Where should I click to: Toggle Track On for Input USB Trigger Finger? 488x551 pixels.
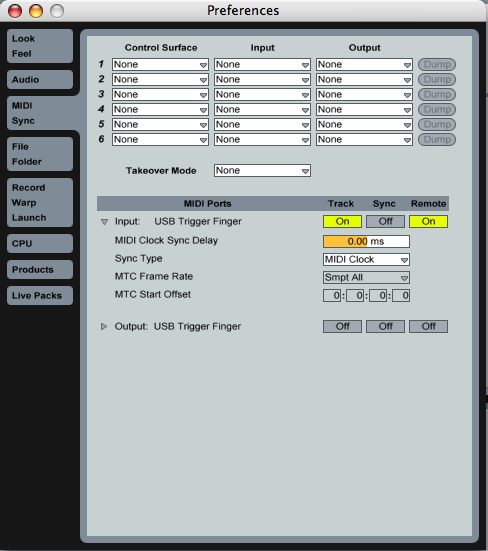342,221
